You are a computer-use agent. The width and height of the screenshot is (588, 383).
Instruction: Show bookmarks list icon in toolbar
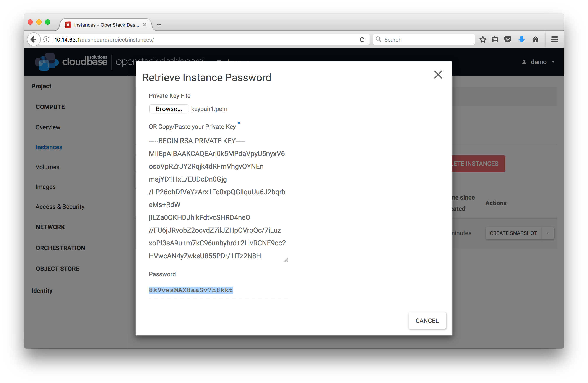click(x=495, y=39)
